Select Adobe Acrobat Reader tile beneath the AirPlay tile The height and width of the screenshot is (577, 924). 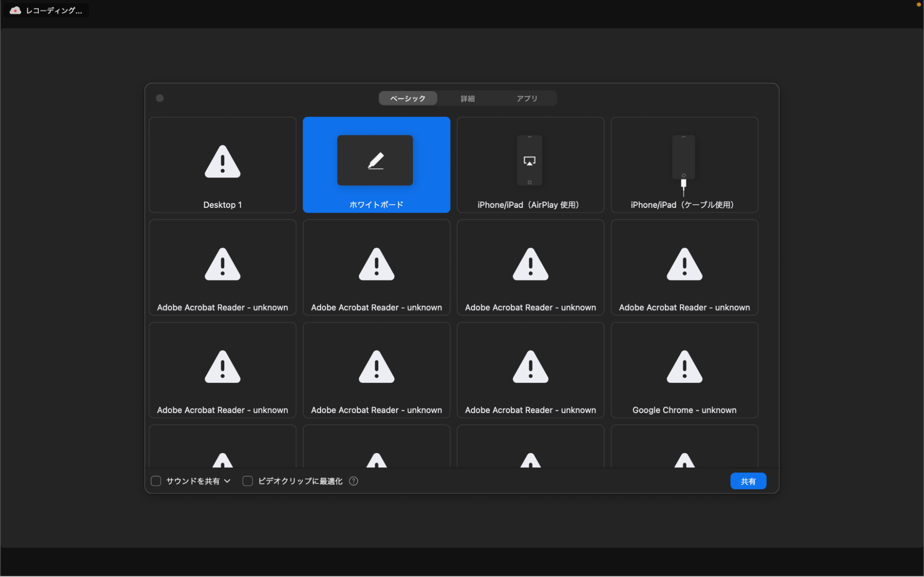[x=530, y=267]
